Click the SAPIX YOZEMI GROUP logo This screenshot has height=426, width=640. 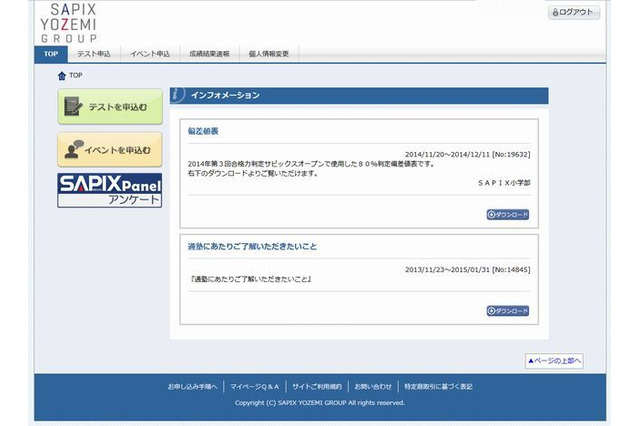(x=69, y=23)
